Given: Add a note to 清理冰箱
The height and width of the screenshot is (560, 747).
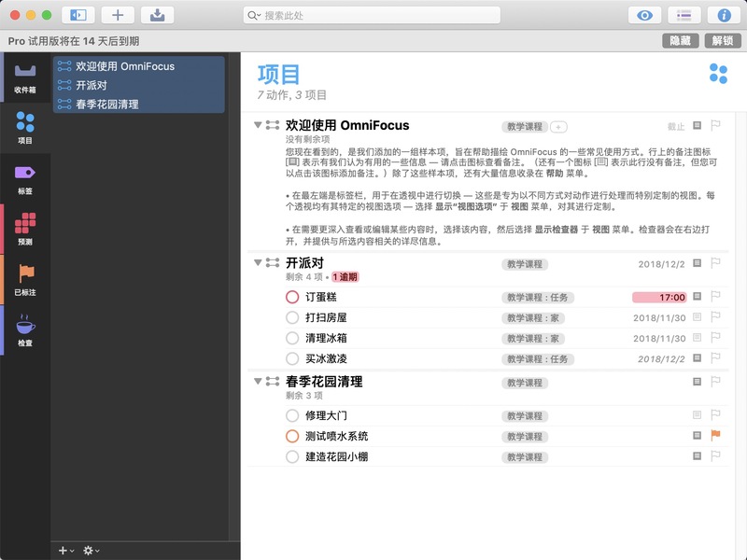Looking at the screenshot, I should click(697, 337).
